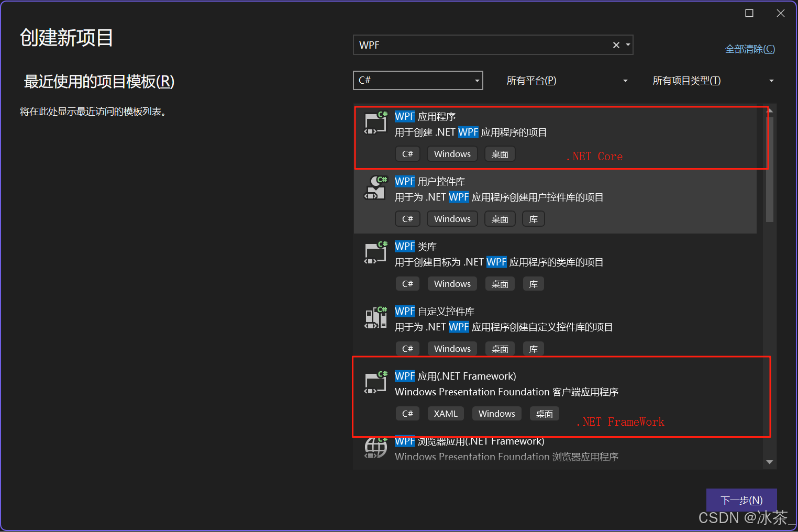The image size is (798, 532).
Task: Select the WPF 类库 template icon
Action: pyautogui.click(x=375, y=253)
